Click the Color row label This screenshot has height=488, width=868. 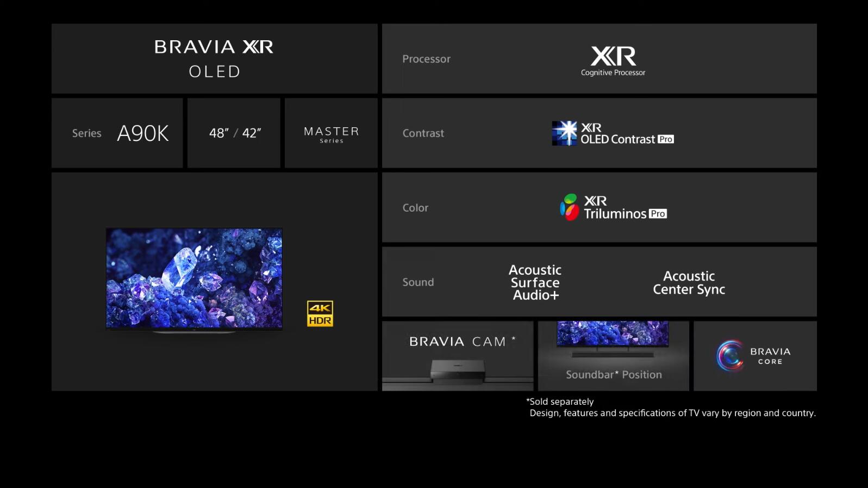pyautogui.click(x=415, y=208)
